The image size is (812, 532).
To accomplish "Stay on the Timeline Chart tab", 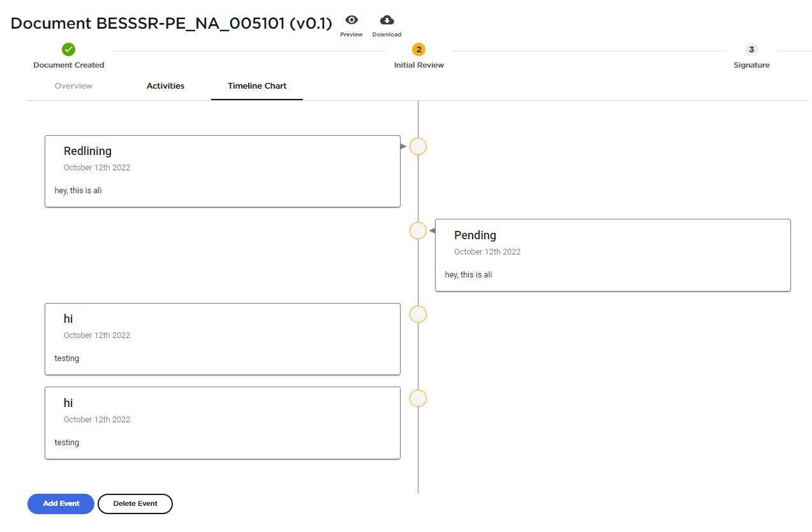I will pyautogui.click(x=256, y=85).
